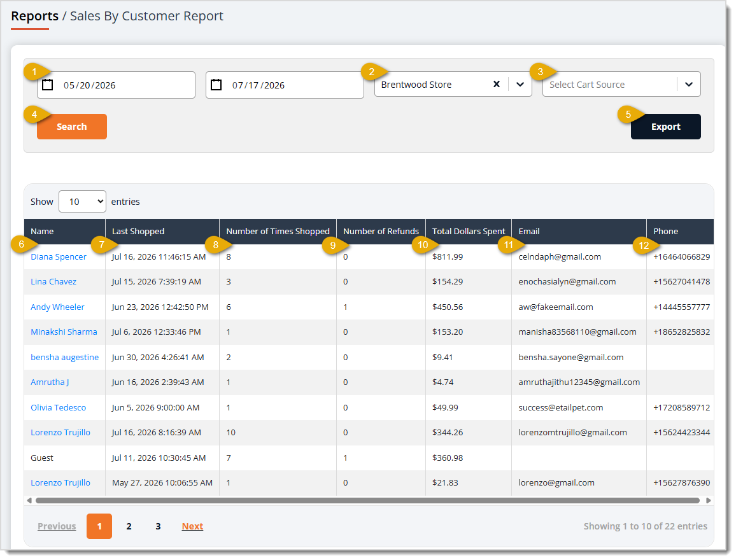Open the Show entries count dropdown
Screen dimensions: 736x560
pyautogui.click(x=82, y=202)
